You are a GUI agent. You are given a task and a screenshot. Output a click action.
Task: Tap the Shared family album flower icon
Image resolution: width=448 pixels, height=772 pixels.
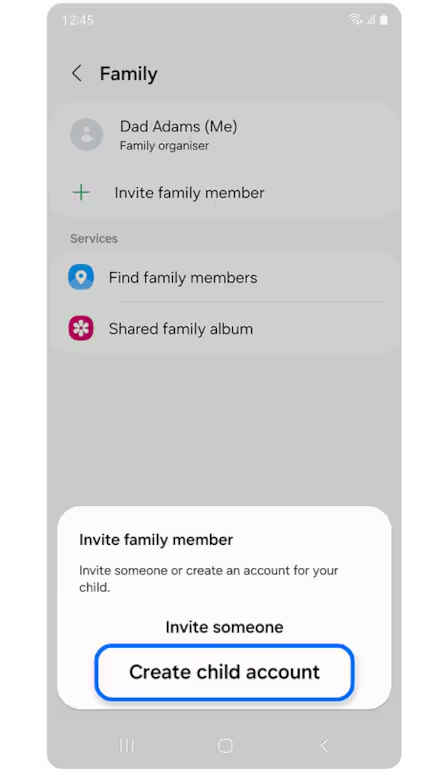[81, 328]
